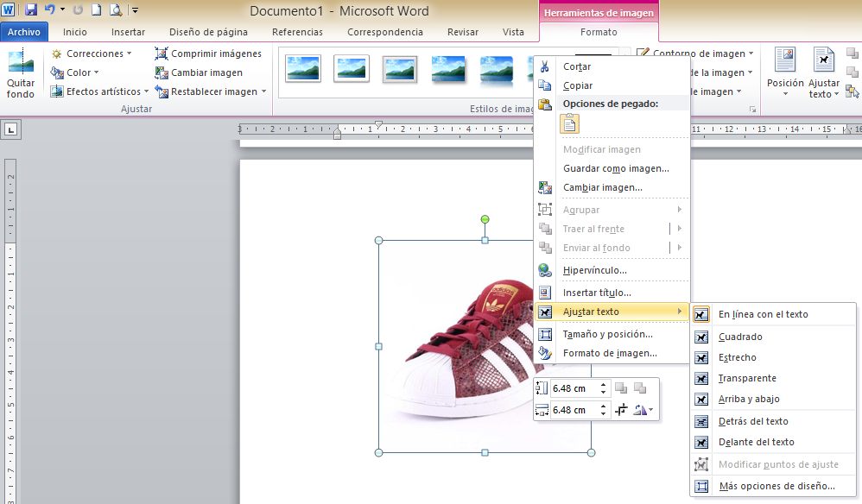Viewport: 862px width, 504px height.
Task: Click the paste clipboard icon under Opciones de pegado
Action: tap(569, 123)
